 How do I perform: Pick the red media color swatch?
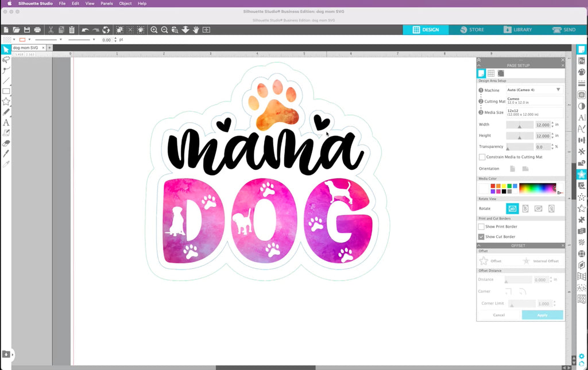(x=493, y=186)
